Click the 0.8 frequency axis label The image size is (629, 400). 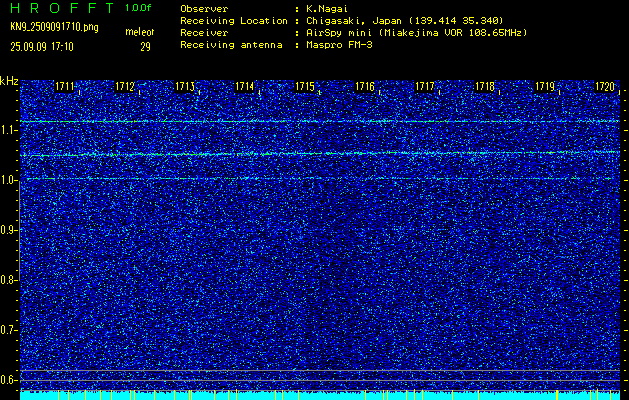[7, 280]
